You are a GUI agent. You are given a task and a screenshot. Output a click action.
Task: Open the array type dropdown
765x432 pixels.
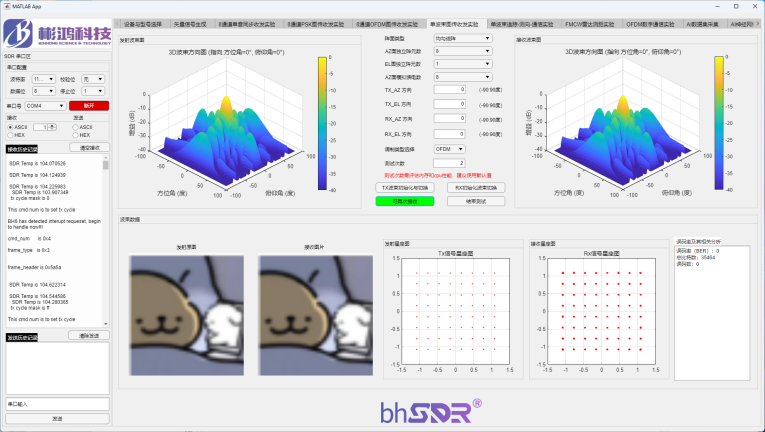(x=463, y=38)
